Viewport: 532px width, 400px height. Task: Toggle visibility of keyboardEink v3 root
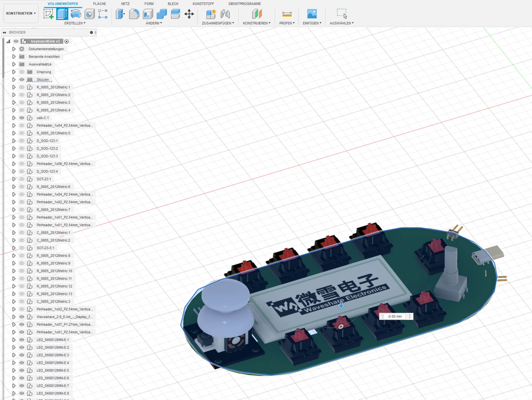pyautogui.click(x=16, y=41)
